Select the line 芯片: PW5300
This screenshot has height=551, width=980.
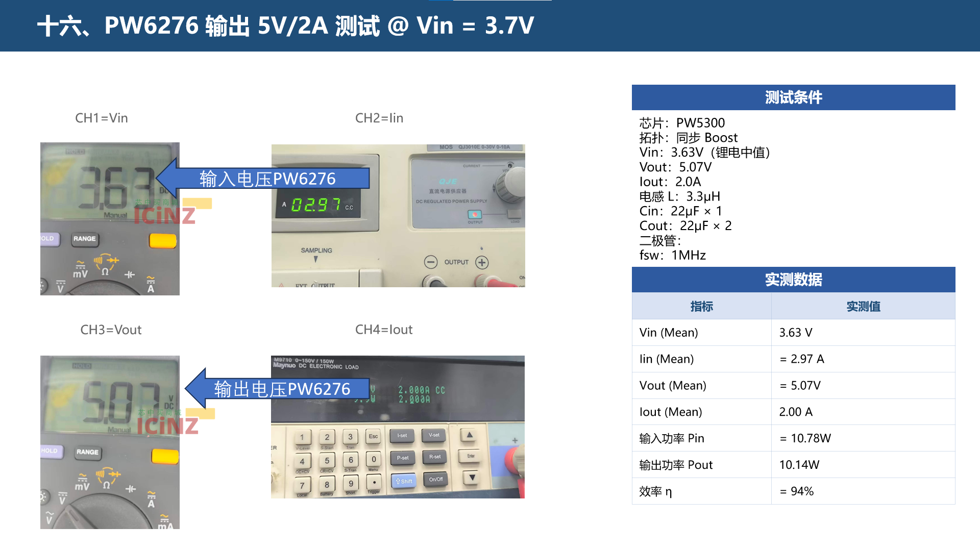click(x=682, y=123)
